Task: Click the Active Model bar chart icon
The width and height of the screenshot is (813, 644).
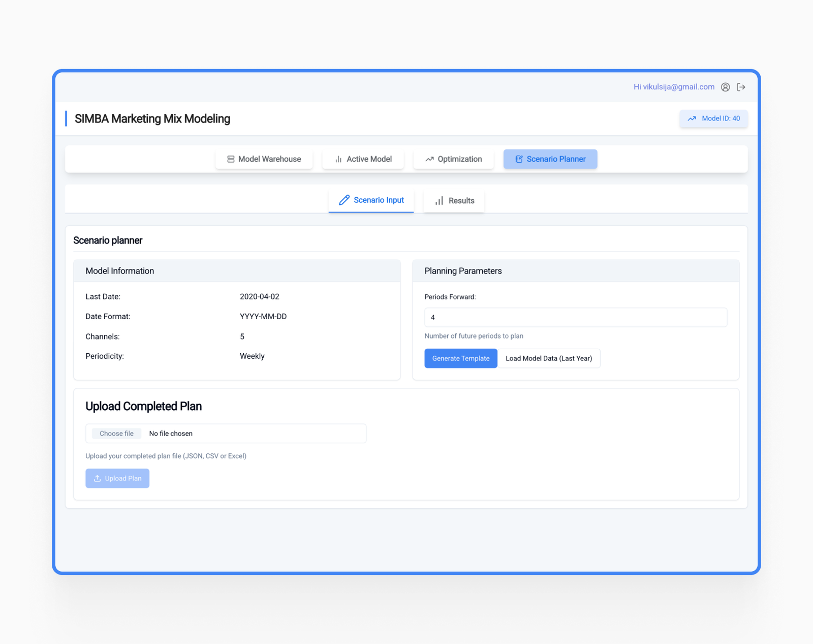Action: click(338, 159)
